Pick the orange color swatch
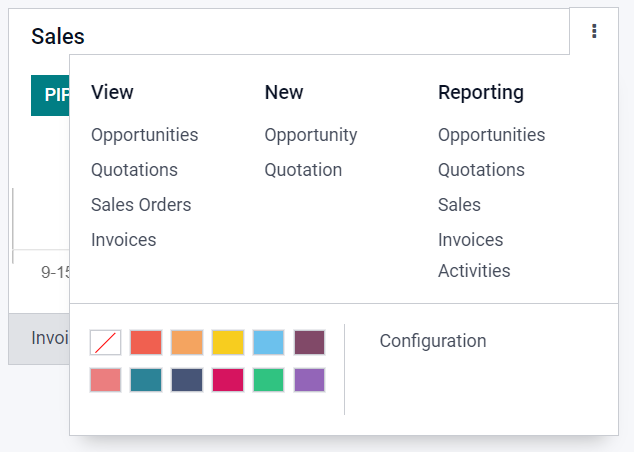This screenshot has height=452, width=634. pyautogui.click(x=187, y=343)
